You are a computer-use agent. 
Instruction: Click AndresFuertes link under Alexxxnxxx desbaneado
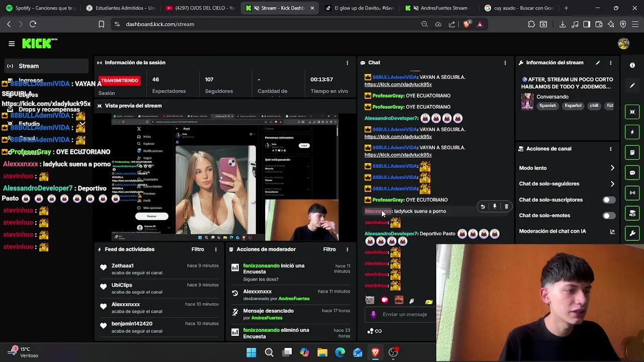tap(294, 299)
